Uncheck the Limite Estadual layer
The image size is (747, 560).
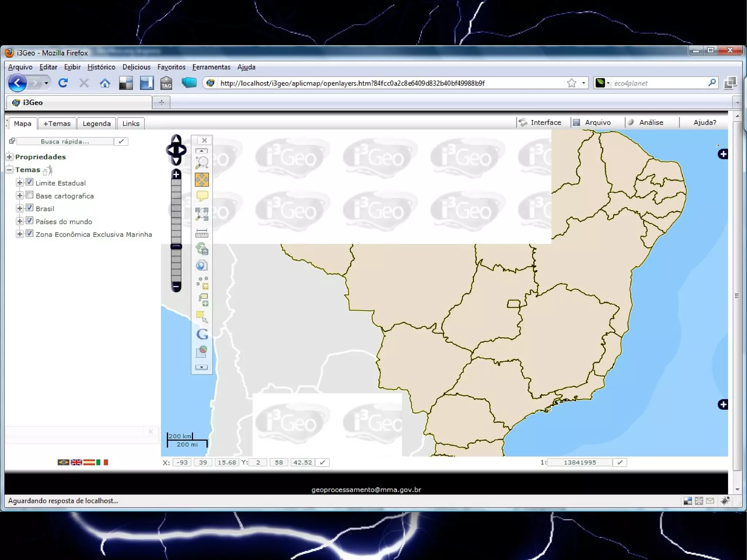pyautogui.click(x=30, y=182)
